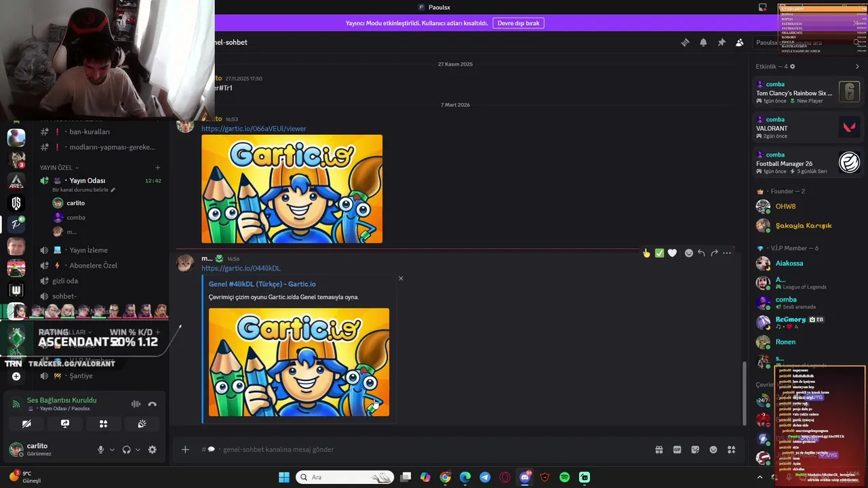Toggle noise suppression waveform icon
The image size is (868, 488).
[x=136, y=404]
